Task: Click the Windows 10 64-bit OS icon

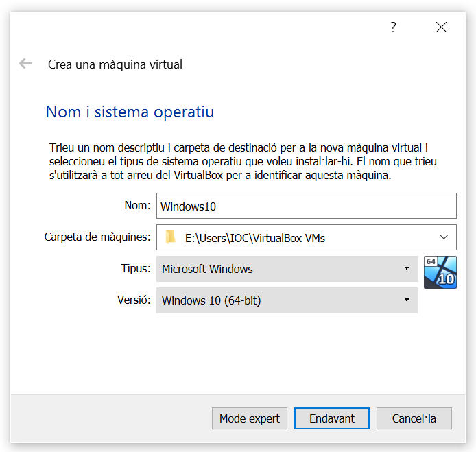Action: pos(440,272)
